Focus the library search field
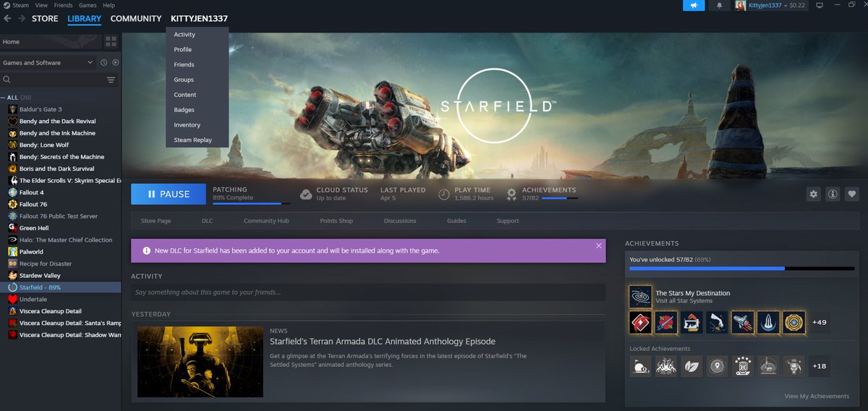The width and height of the screenshot is (868, 411). click(54, 80)
